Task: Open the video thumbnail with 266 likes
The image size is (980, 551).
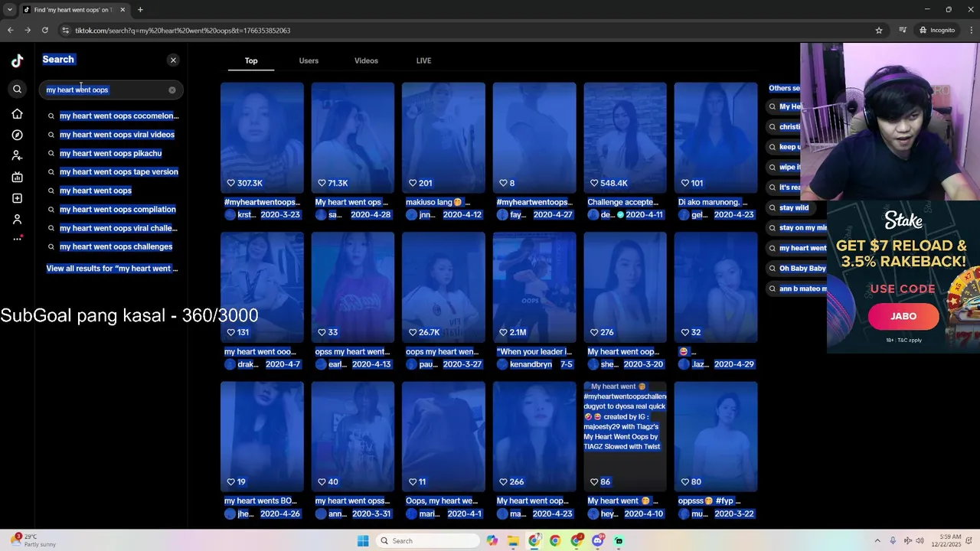Action: point(534,437)
